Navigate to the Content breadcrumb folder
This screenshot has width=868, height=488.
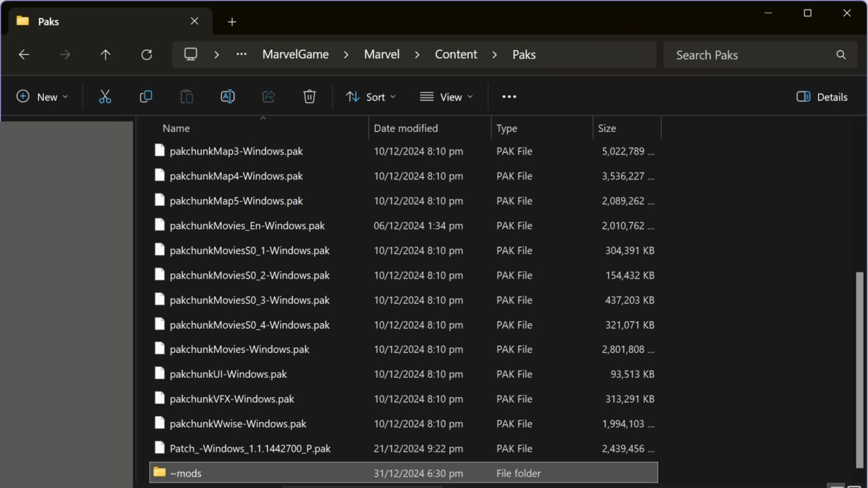click(455, 54)
